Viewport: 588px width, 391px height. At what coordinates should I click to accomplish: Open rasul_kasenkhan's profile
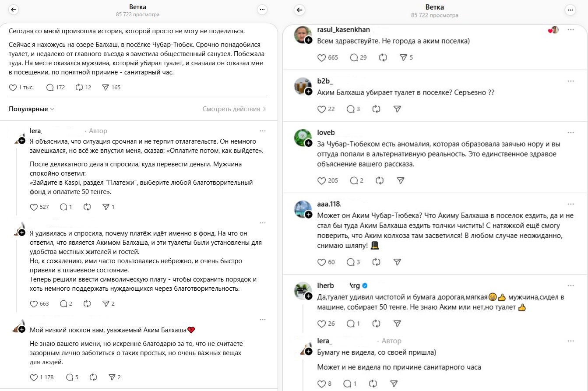click(343, 30)
